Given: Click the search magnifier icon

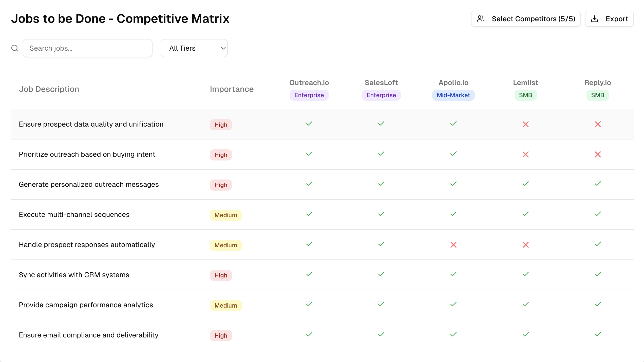Looking at the screenshot, I should [15, 48].
